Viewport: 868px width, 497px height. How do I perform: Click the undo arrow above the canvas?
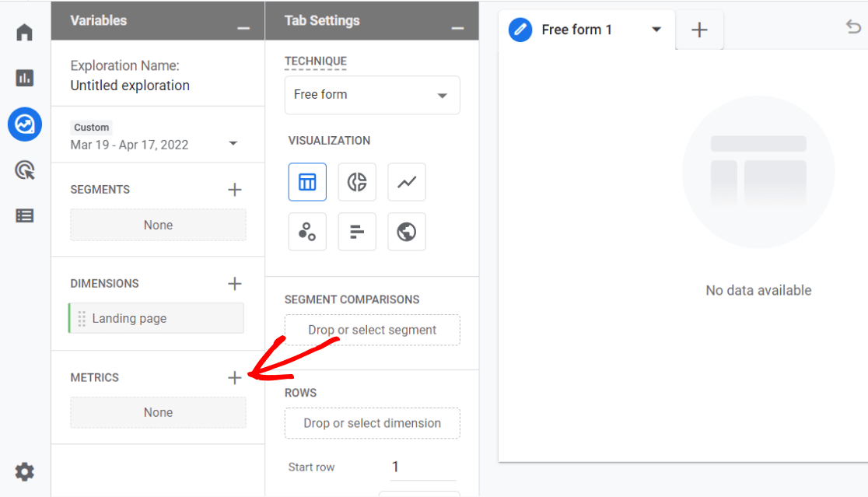[x=852, y=26]
